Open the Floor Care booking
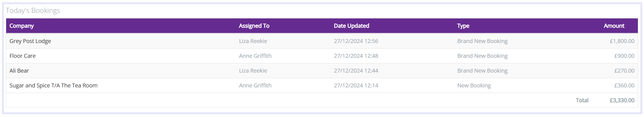 23,56
